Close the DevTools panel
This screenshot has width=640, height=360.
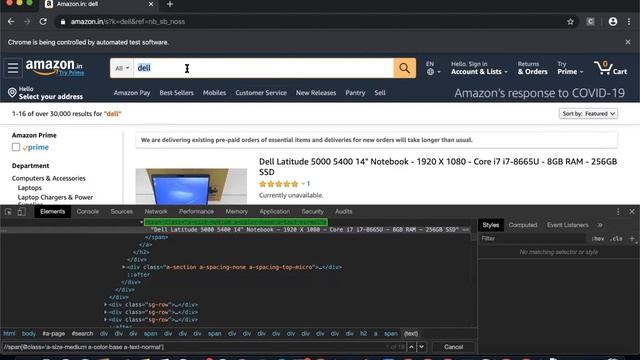tap(632, 211)
